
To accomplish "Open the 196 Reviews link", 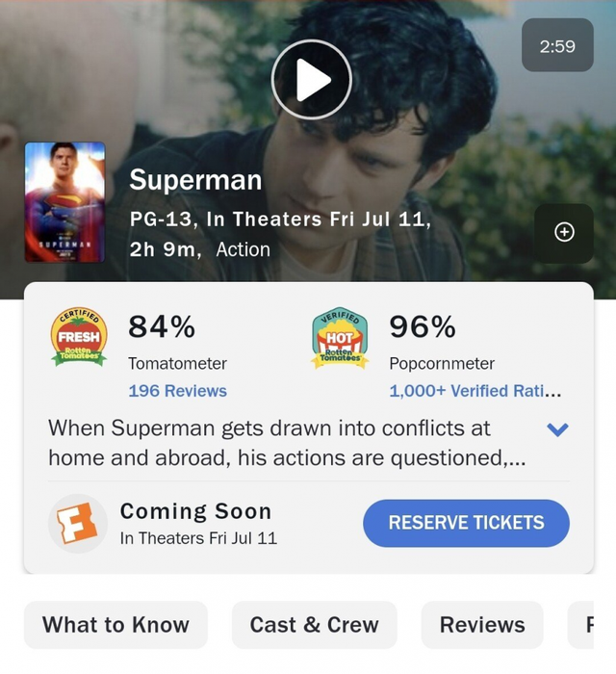I will point(177,391).
